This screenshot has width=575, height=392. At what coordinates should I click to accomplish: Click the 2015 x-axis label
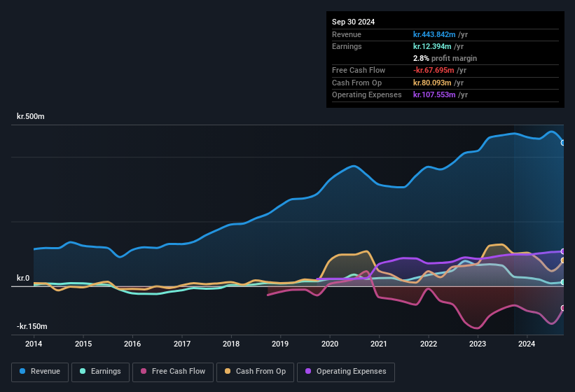coord(83,344)
